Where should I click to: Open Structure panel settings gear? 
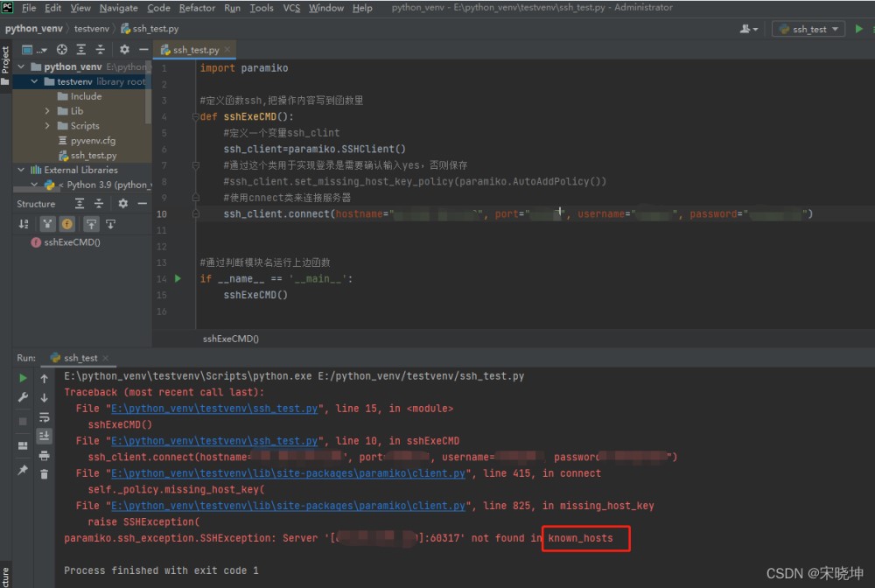pos(123,204)
